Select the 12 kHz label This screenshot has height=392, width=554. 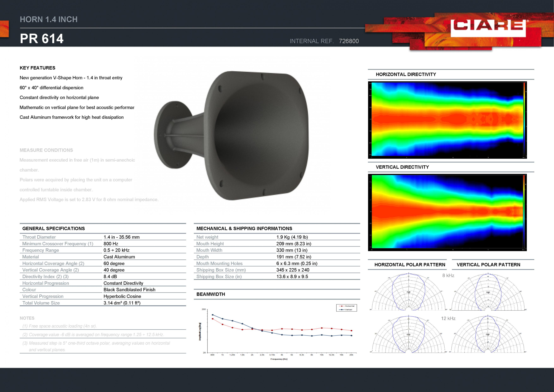click(x=448, y=319)
